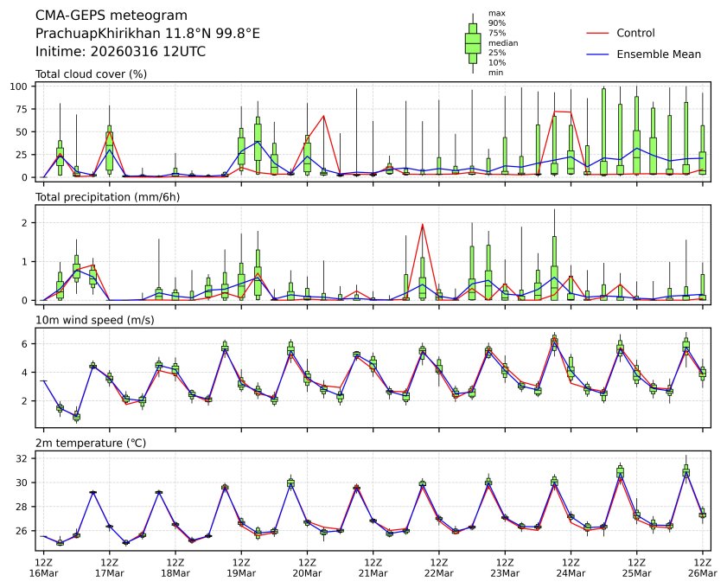The width and height of the screenshot is (727, 588).
Task: Click the blue Ensemble Mean legend line
Action: [x=598, y=54]
